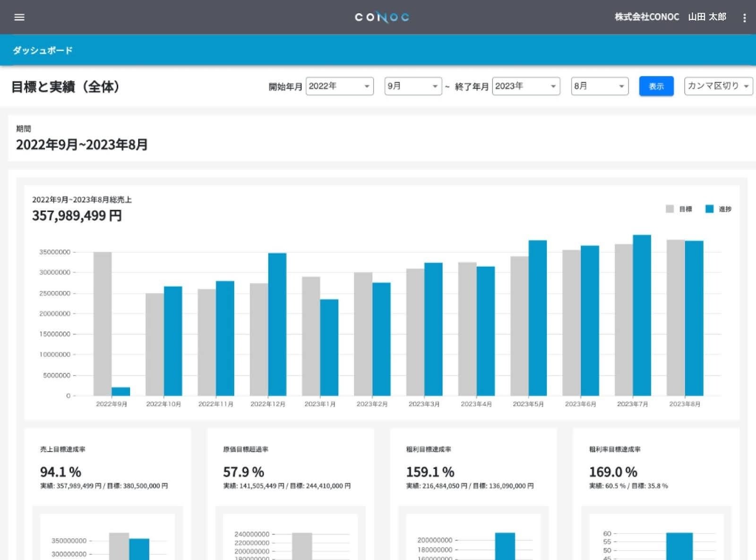Click the blue 2023年5月 progress bar
The width and height of the screenshot is (756, 560).
538,318
